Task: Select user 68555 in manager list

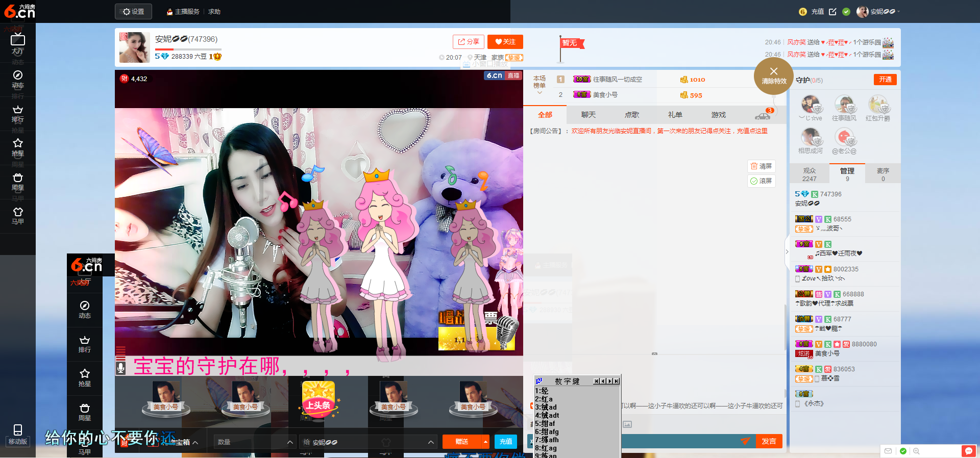Action: 845,224
